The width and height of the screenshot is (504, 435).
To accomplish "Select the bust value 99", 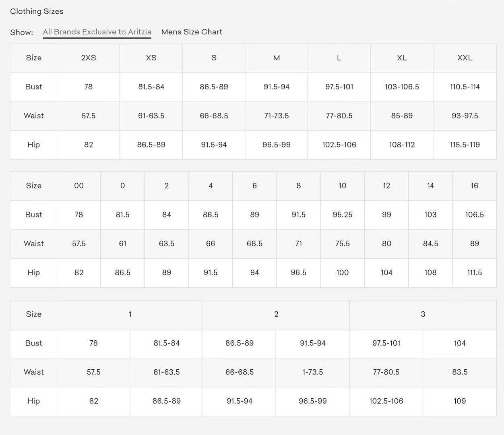I will tap(386, 215).
